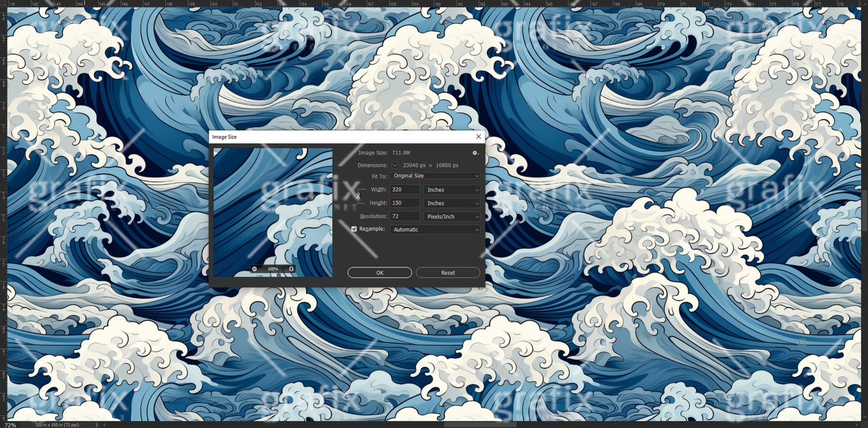
Task: Reset the Image Size dialog values
Action: tap(448, 272)
